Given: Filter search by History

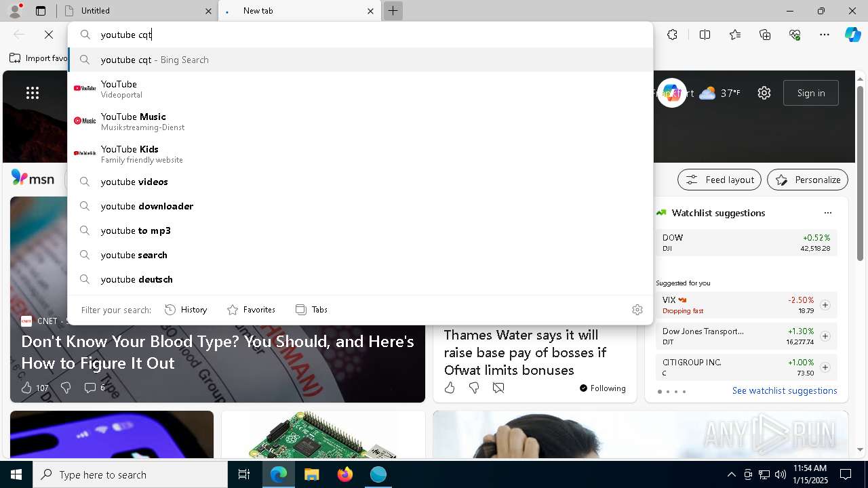Looking at the screenshot, I should pos(186,310).
